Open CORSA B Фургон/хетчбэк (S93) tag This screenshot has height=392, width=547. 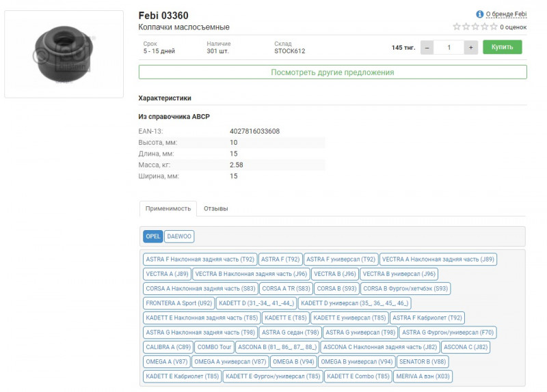click(x=405, y=288)
